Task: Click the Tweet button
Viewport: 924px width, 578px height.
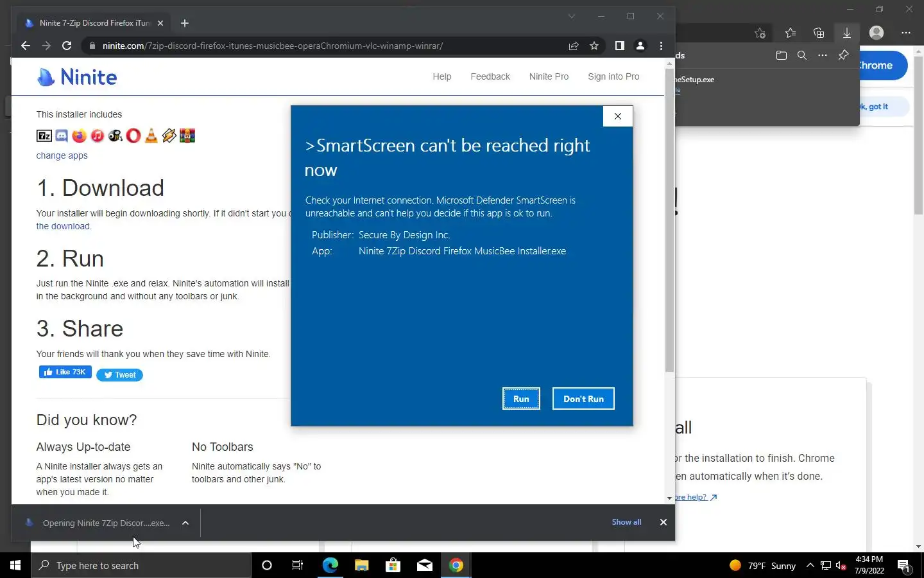Action: pos(119,375)
